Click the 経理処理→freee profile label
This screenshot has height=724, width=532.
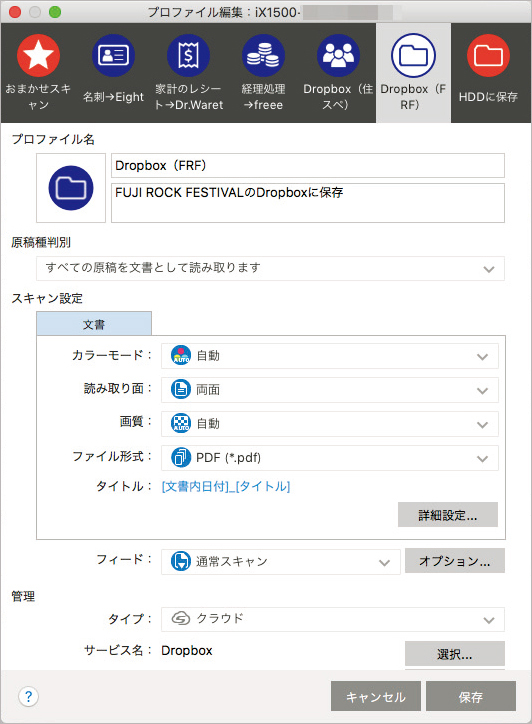(x=263, y=97)
